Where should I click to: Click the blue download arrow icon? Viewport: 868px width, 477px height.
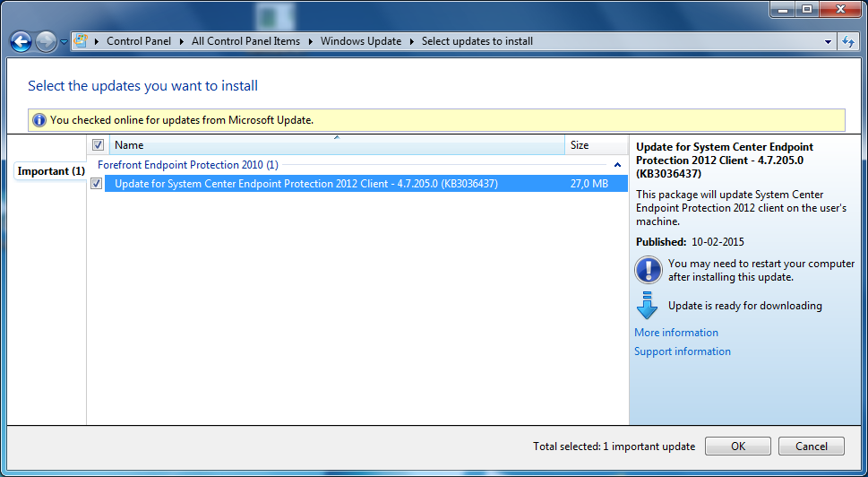pyautogui.click(x=647, y=305)
